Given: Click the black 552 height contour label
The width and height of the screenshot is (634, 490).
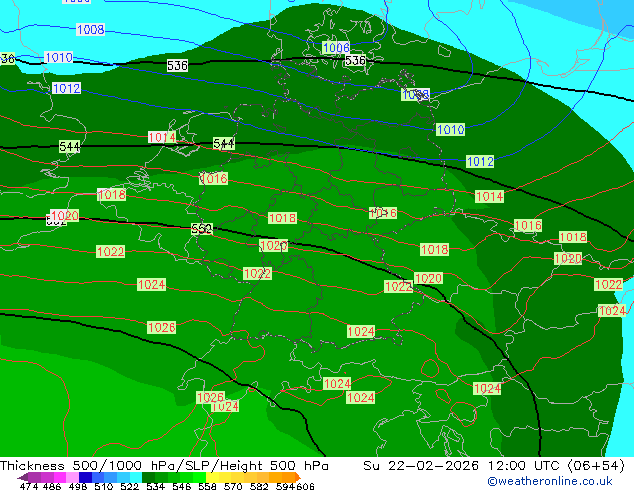Looking at the screenshot, I should pyautogui.click(x=202, y=229).
